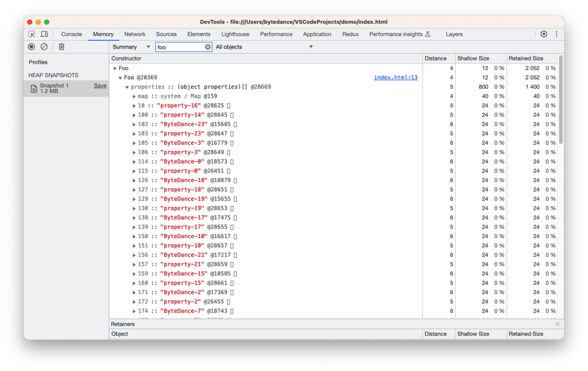588x371 pixels.
Task: Toggle the device toolbar icon
Action: click(x=44, y=34)
